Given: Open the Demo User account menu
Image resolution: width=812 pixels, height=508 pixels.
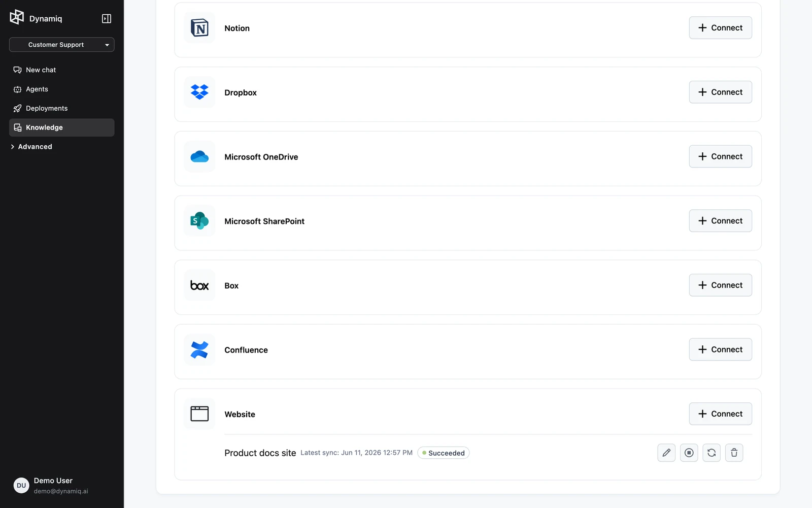Looking at the screenshot, I should [61, 486].
